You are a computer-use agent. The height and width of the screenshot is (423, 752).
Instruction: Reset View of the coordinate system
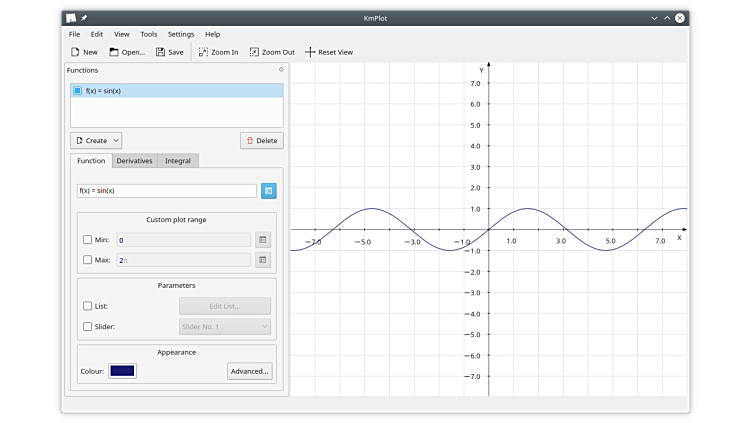[x=310, y=52]
